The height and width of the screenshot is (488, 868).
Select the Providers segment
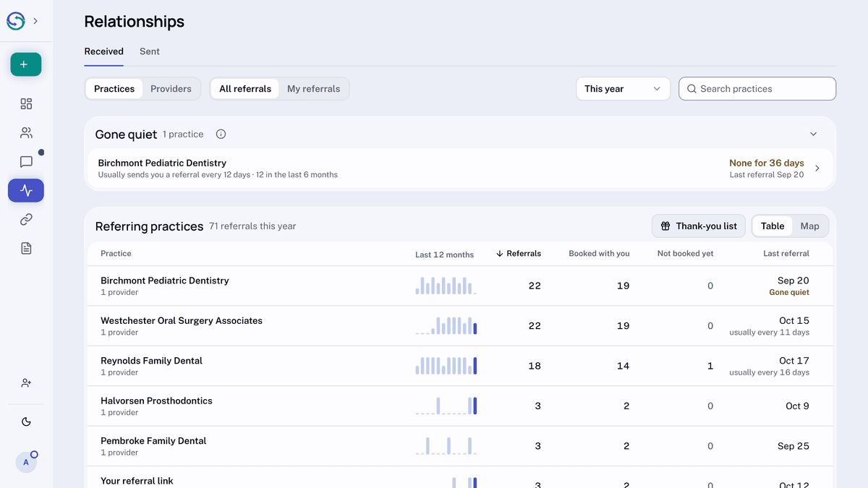[x=171, y=89]
